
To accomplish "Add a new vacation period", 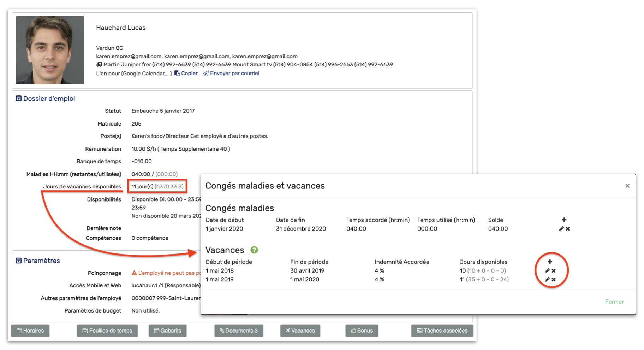I will [550, 262].
